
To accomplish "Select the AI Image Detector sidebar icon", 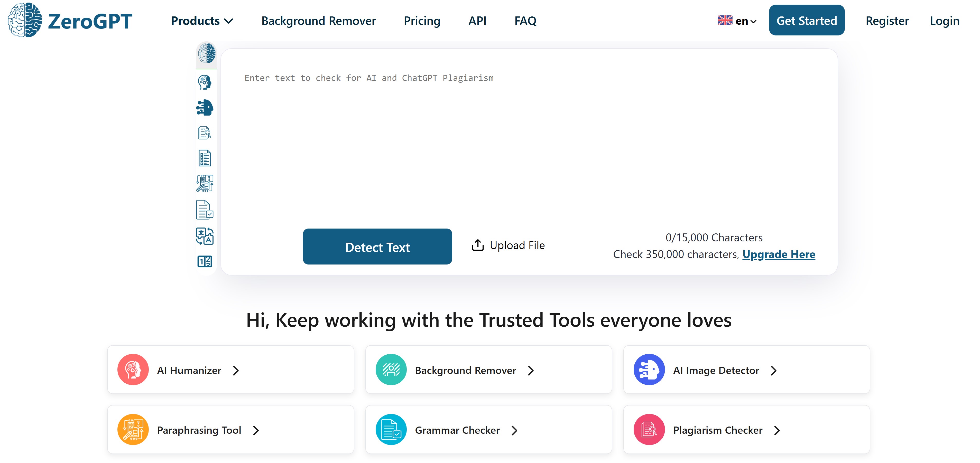I will [205, 108].
